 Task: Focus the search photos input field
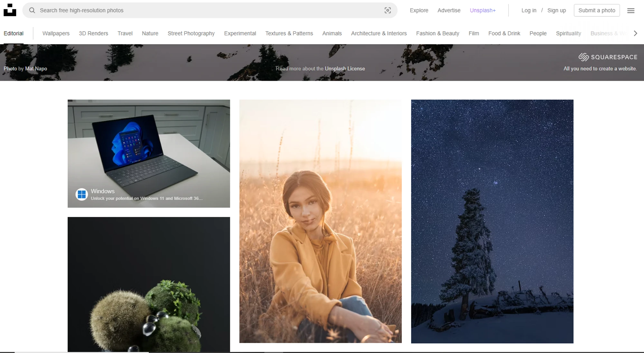click(209, 10)
